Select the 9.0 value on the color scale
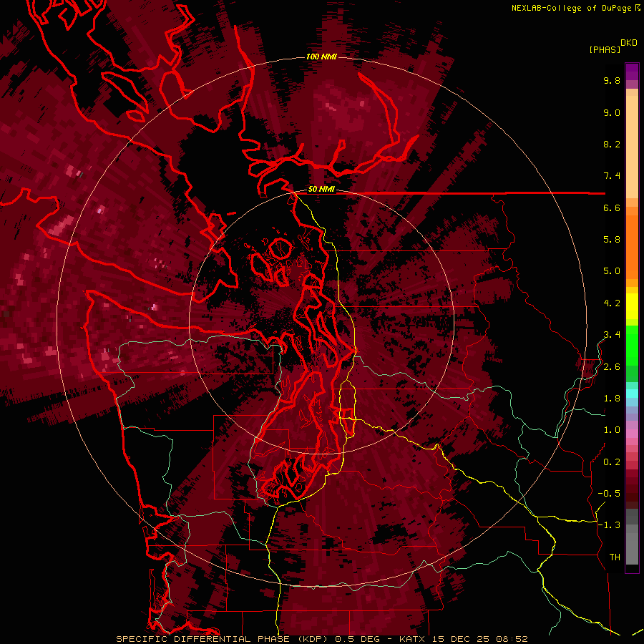Screen dimensions: 644x644 (x=612, y=112)
